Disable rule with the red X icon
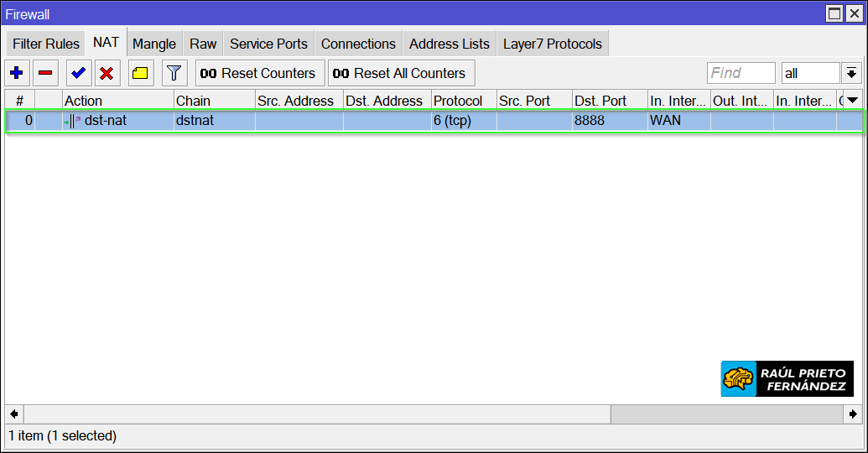Image resolution: width=868 pixels, height=453 pixels. pos(107,73)
